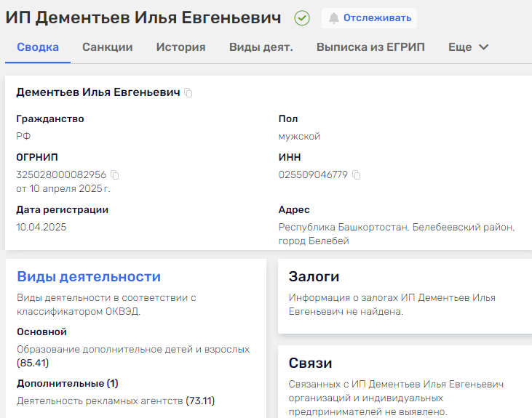Go to the Виды деят. tab
The height and width of the screenshot is (418, 532).
261,47
